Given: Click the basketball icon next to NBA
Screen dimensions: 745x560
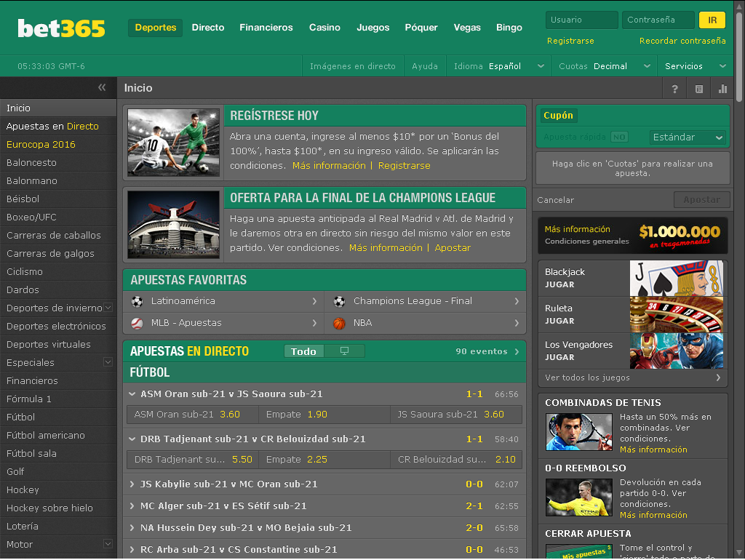Looking at the screenshot, I should click(339, 323).
